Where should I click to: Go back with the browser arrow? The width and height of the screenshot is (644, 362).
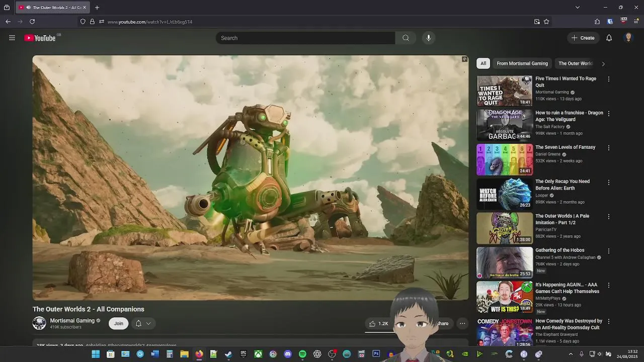point(8,22)
